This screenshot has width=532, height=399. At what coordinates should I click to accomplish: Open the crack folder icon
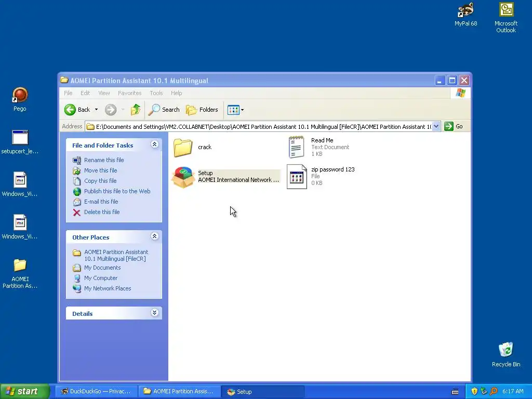coord(183,147)
